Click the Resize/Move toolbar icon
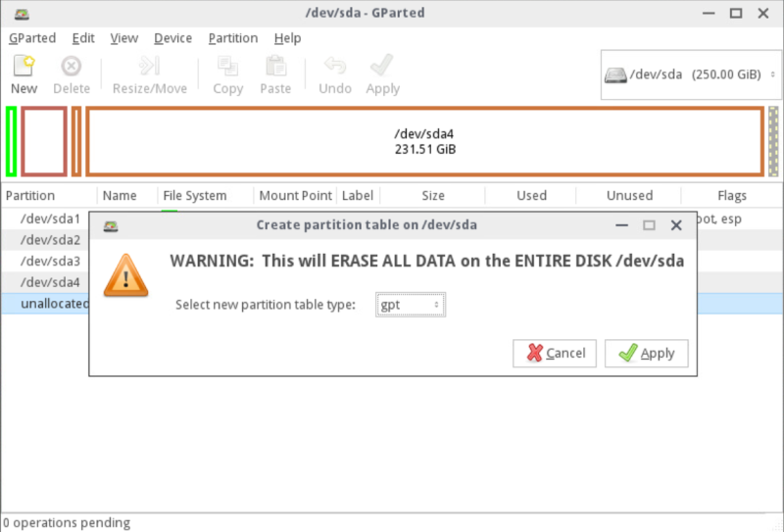The image size is (784, 532). point(149,68)
